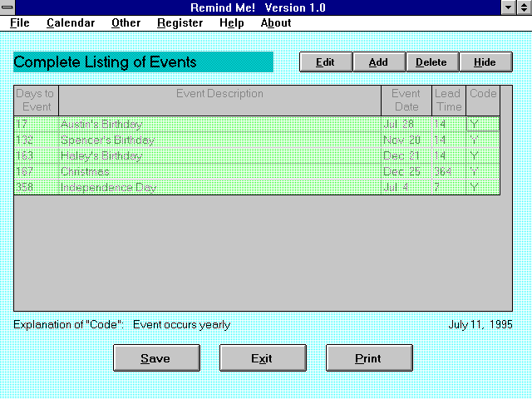Click the Exit button
The width and height of the screenshot is (532, 399).
click(x=262, y=358)
